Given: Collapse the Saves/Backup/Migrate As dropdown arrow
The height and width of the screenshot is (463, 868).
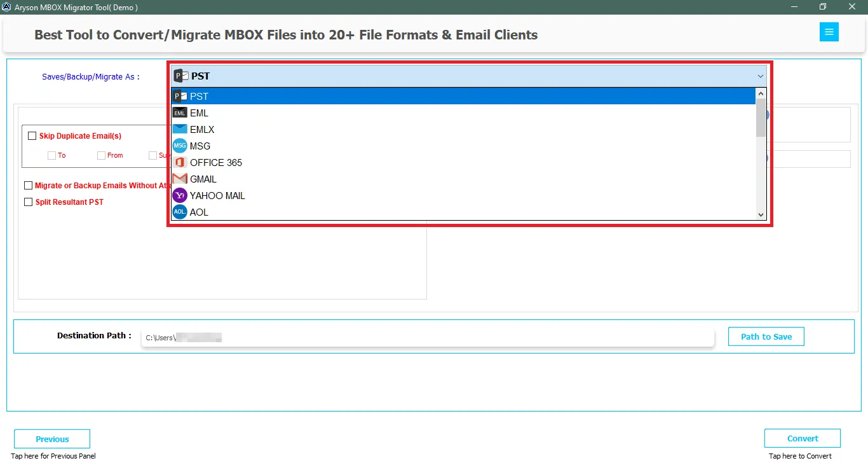Looking at the screenshot, I should tap(761, 76).
